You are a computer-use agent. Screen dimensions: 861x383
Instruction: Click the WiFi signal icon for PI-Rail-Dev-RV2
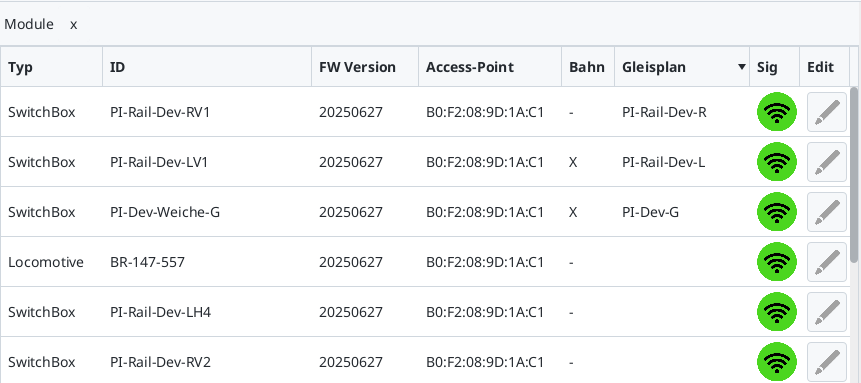776,362
